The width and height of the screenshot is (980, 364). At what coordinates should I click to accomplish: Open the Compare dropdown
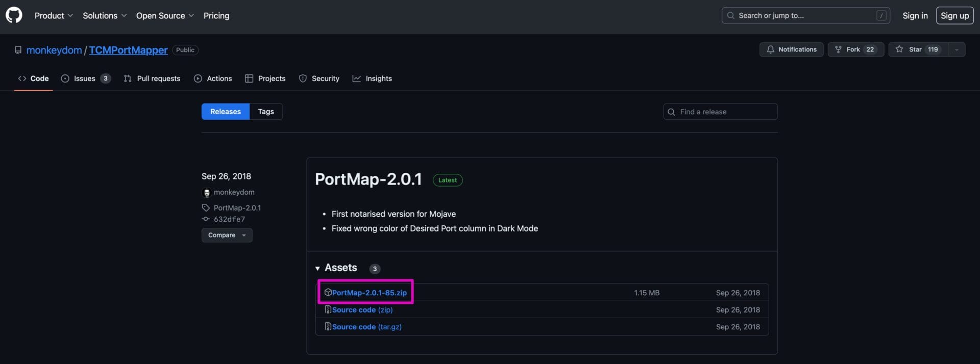(x=227, y=235)
